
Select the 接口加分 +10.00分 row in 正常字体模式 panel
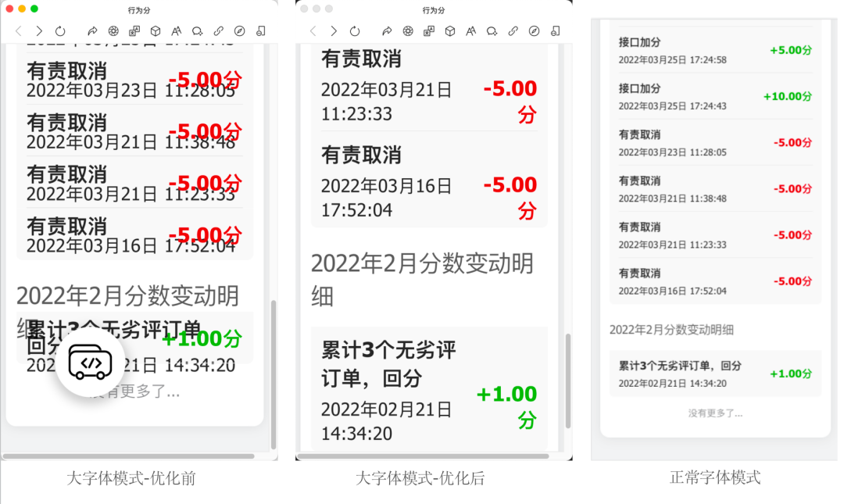click(715, 96)
